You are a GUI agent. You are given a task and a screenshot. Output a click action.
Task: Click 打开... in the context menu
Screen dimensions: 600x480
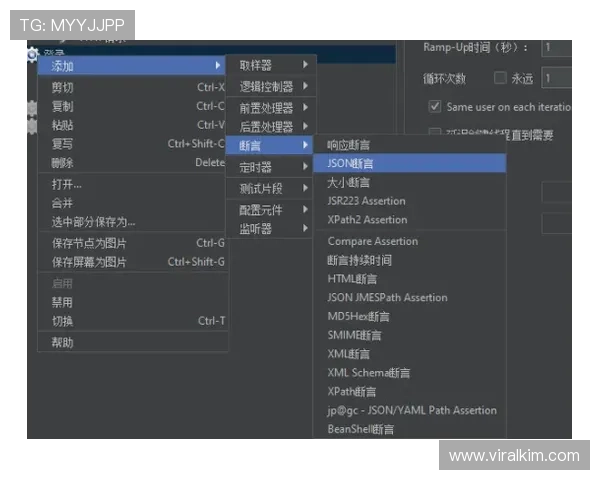click(132, 184)
